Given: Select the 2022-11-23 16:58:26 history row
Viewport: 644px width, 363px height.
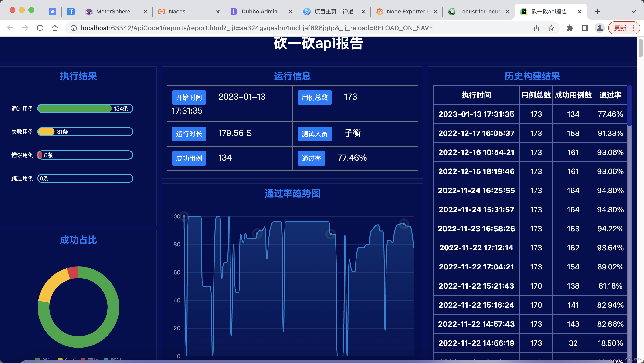Looking at the screenshot, I should pos(530,228).
